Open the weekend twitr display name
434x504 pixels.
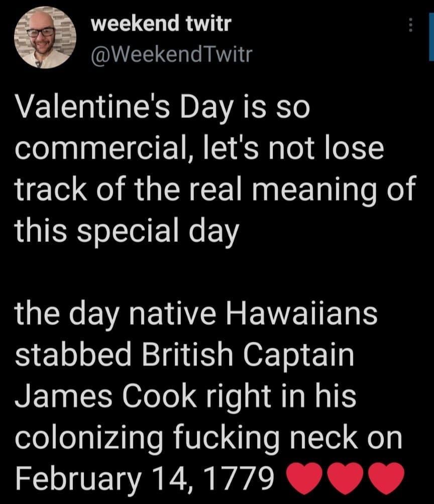(x=161, y=24)
